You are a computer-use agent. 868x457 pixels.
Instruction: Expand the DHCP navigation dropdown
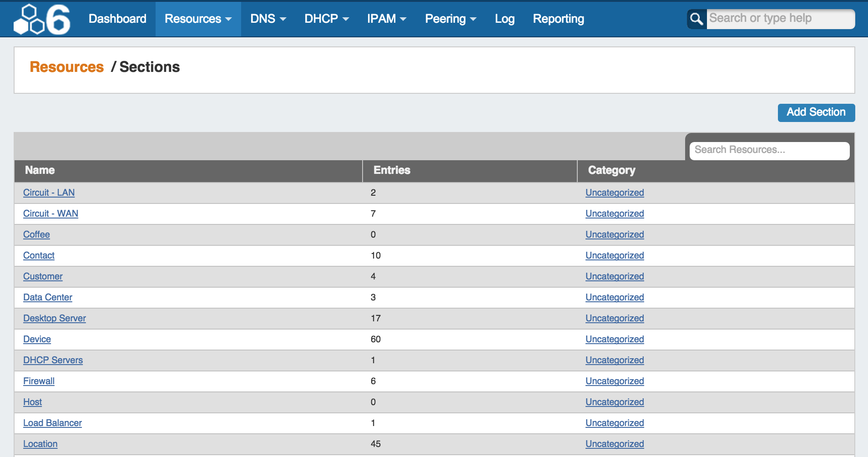[326, 19]
